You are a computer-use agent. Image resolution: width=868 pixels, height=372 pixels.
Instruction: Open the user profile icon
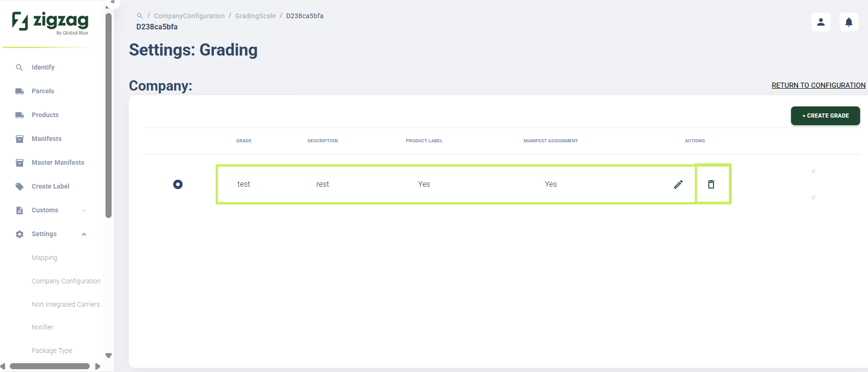[x=821, y=22]
